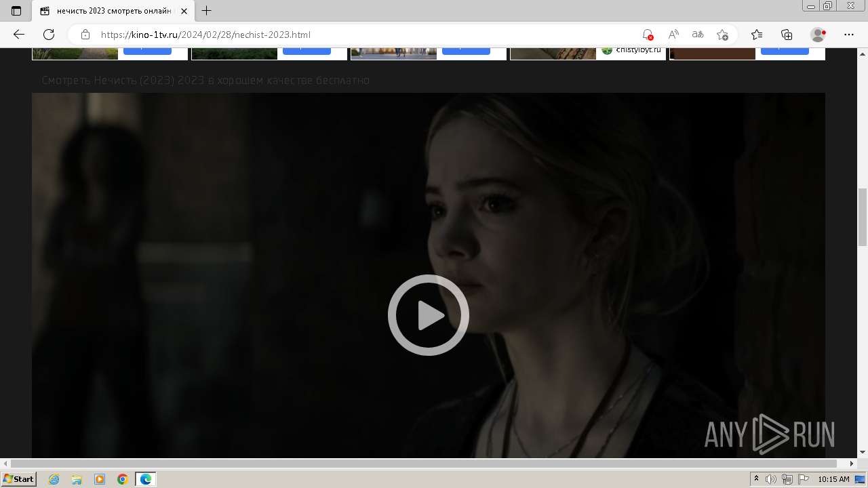Click the heading Смотреть Нечисть (2023) text
The image size is (868, 488).
tap(205, 81)
